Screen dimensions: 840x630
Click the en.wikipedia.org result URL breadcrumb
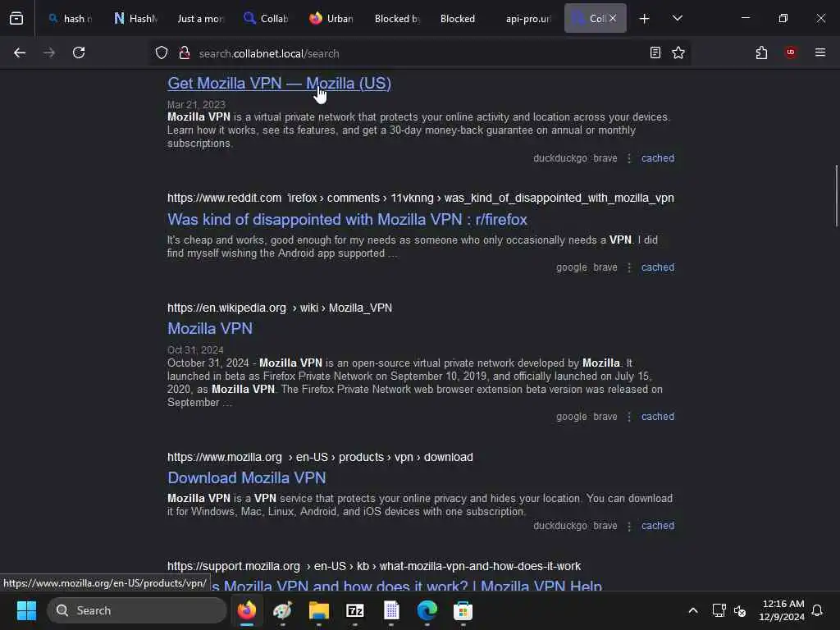tap(280, 308)
